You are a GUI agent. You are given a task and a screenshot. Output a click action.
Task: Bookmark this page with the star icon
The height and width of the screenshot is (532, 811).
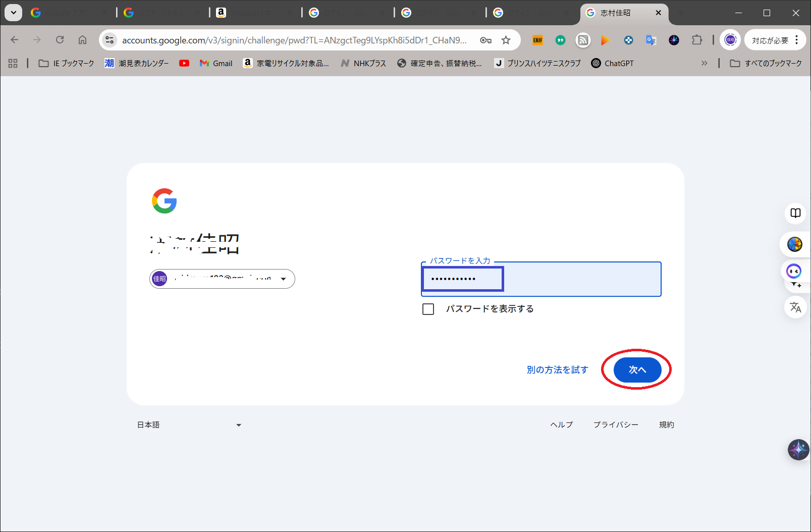pyautogui.click(x=506, y=40)
